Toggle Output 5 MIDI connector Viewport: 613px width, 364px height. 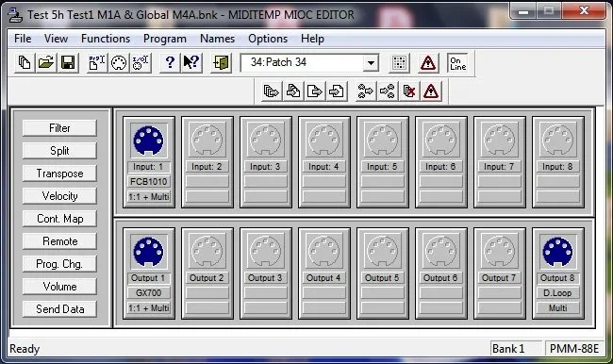[x=382, y=252]
